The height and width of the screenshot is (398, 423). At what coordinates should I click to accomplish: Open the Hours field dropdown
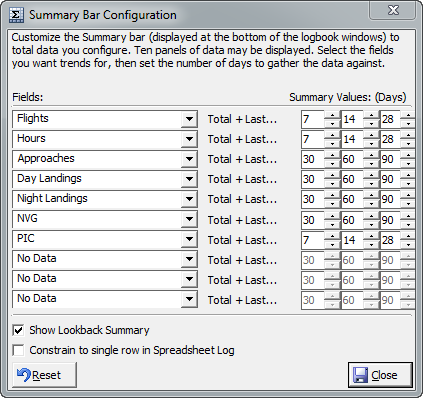(189, 139)
